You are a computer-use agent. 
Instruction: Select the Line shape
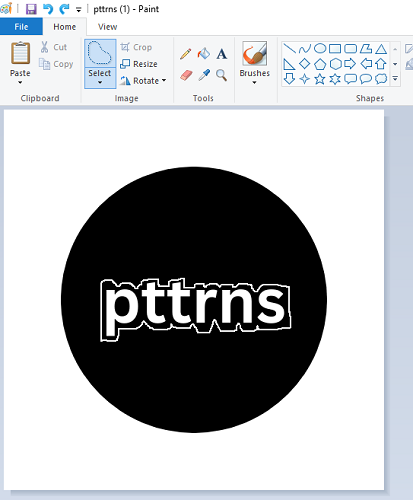tap(290, 48)
